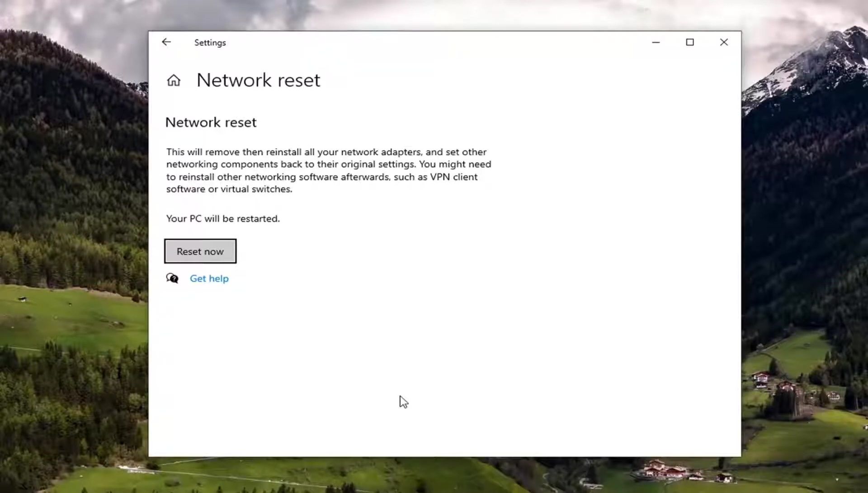
Task: Minimize the Settings window
Action: (656, 42)
